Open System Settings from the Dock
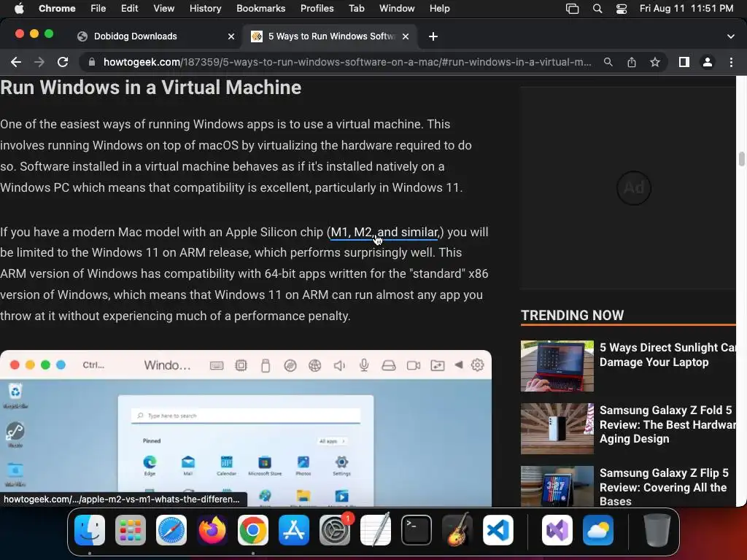This screenshot has height=560, width=747. pyautogui.click(x=335, y=530)
